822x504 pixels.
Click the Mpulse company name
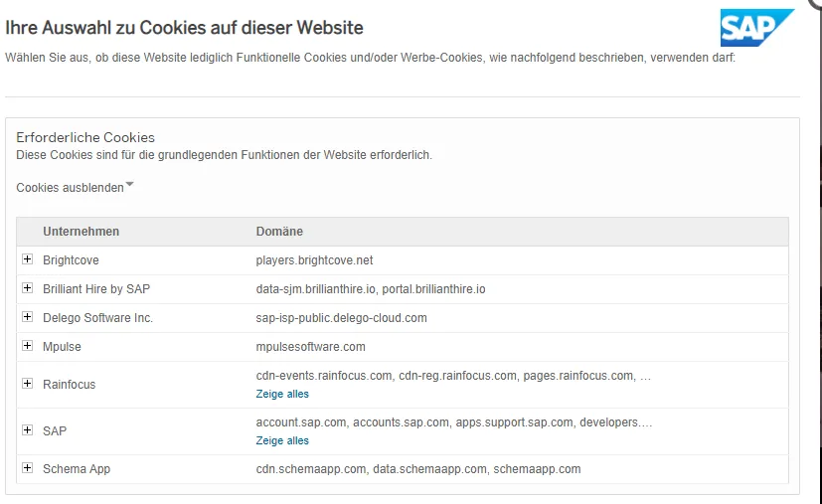pos(62,347)
